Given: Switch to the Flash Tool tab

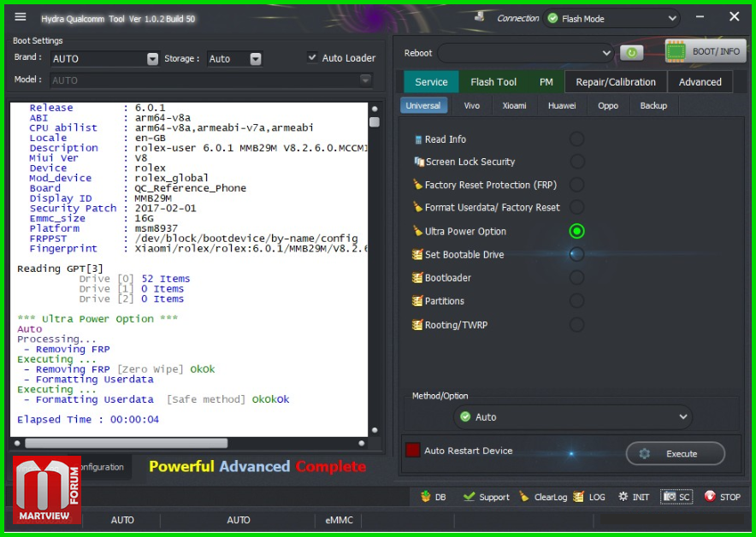Looking at the screenshot, I should tap(493, 82).
